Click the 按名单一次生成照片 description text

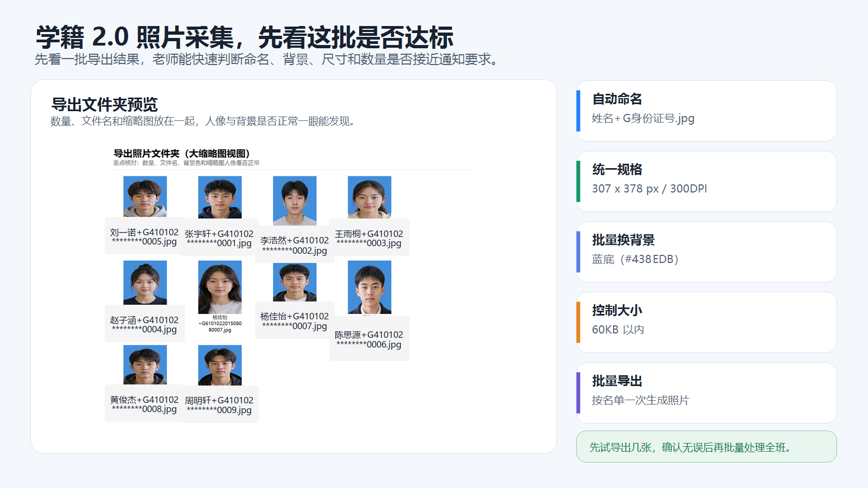point(640,400)
